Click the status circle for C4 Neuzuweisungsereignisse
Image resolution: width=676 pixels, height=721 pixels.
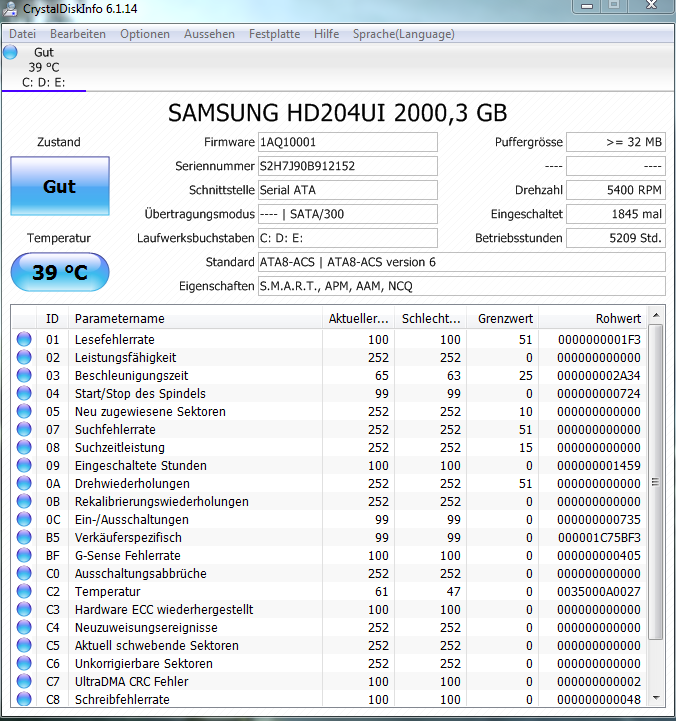tap(24, 627)
